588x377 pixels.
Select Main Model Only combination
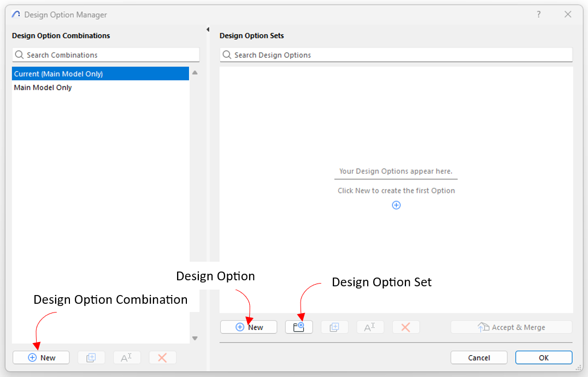click(100, 87)
